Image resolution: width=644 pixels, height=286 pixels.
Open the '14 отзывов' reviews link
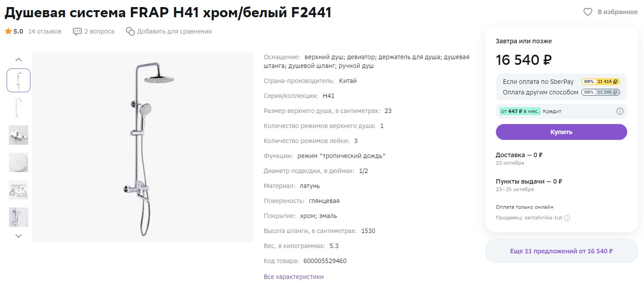click(45, 31)
